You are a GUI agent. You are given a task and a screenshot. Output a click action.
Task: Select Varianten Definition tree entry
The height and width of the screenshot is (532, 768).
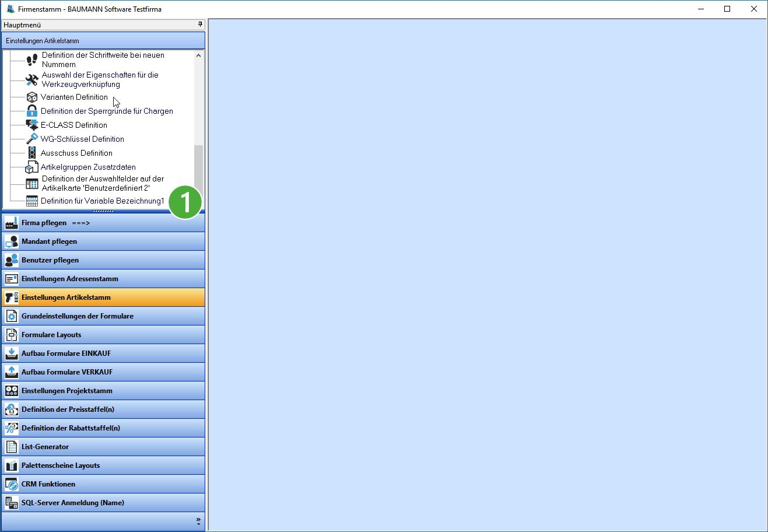(74, 97)
